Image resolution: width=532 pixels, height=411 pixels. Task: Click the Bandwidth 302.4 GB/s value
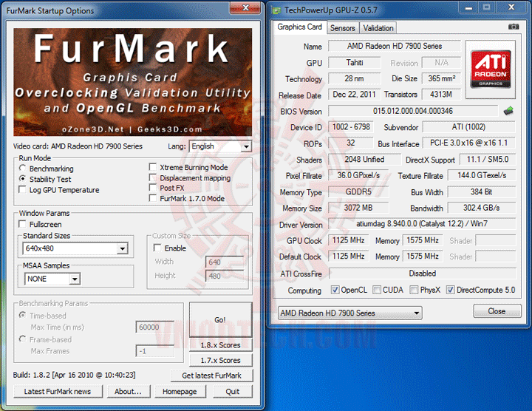tap(482, 208)
